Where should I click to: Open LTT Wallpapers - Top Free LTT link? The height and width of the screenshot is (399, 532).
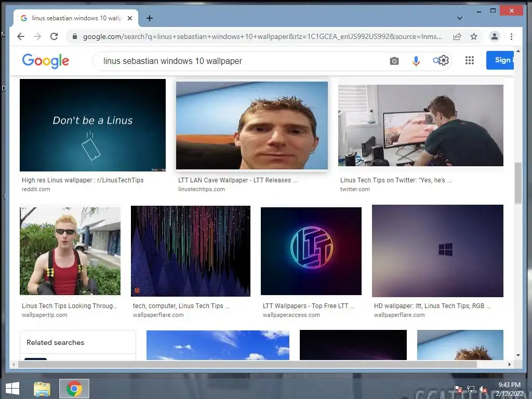[309, 305]
